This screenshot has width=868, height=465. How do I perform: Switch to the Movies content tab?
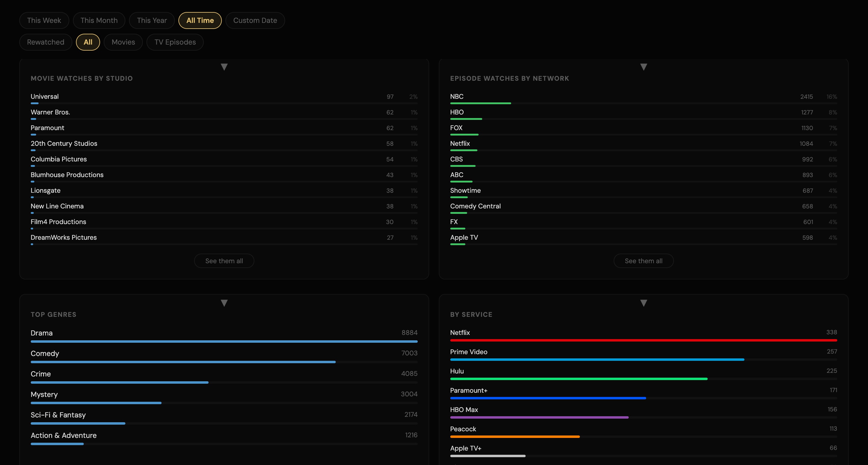(x=123, y=42)
